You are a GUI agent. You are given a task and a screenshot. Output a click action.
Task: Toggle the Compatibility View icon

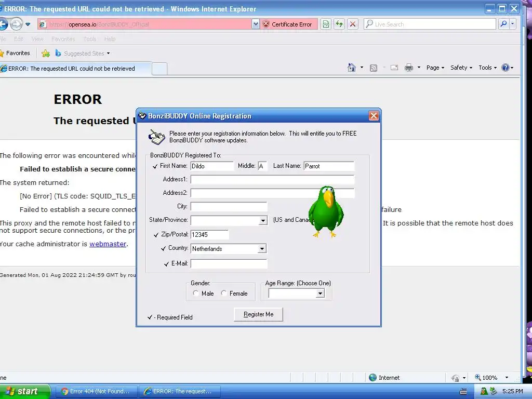pyautogui.click(x=326, y=24)
